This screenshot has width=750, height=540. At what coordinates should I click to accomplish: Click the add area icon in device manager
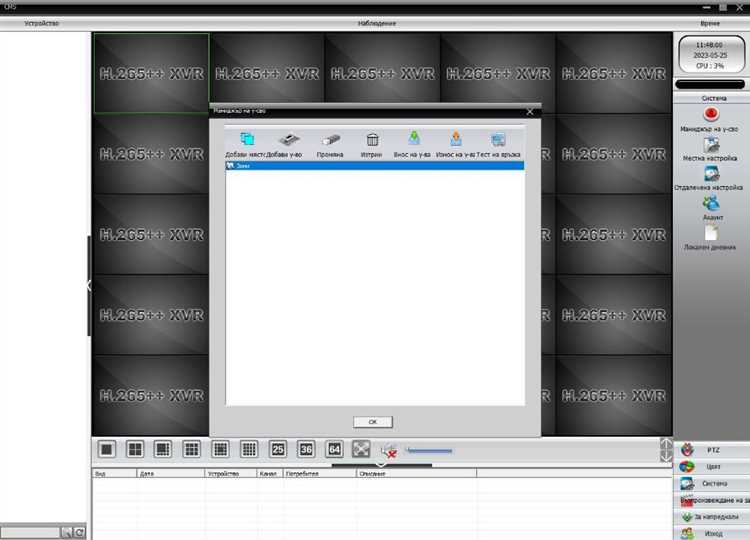pos(247,139)
